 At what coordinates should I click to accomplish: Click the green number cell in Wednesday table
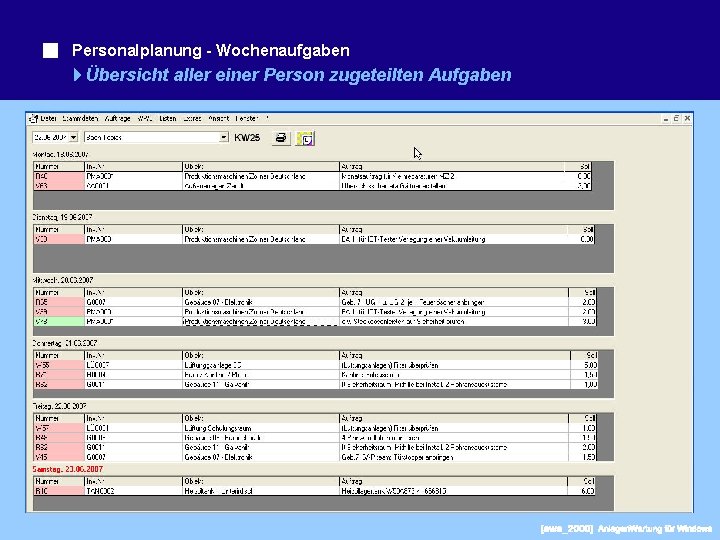click(x=59, y=321)
